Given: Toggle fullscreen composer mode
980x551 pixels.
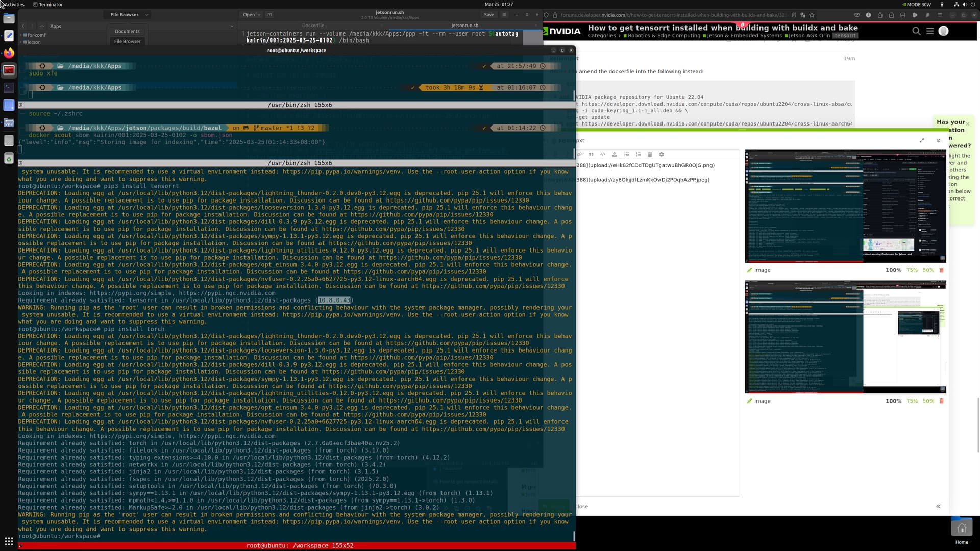Looking at the screenshot, I should [922, 140].
